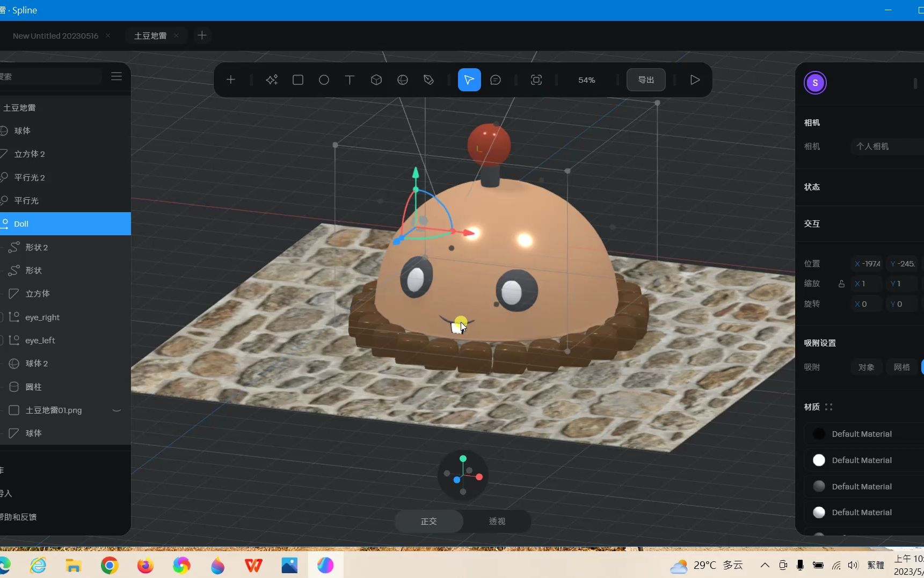Select the 立方体 layer
This screenshot has width=924, height=578.
tap(66, 294)
